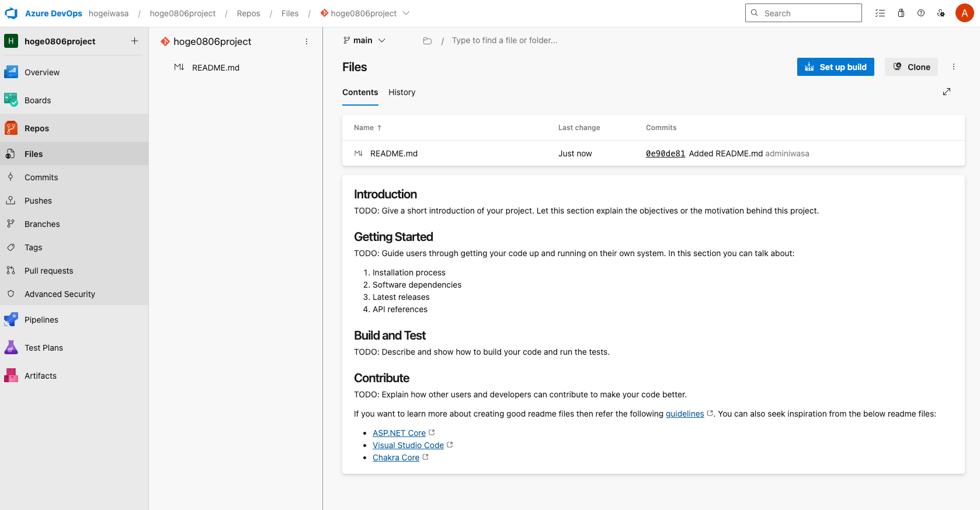Click the 'Just now' last change cell

(575, 153)
